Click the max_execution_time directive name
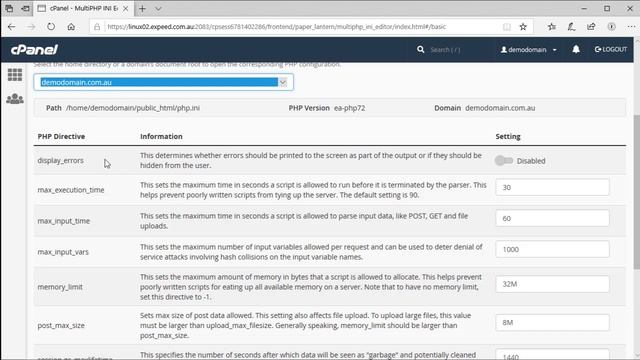Image resolution: width=640 pixels, height=360 pixels. click(71, 190)
